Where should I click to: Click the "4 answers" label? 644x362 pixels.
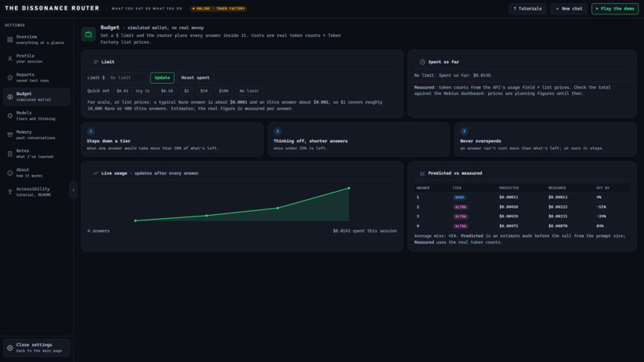[98, 231]
